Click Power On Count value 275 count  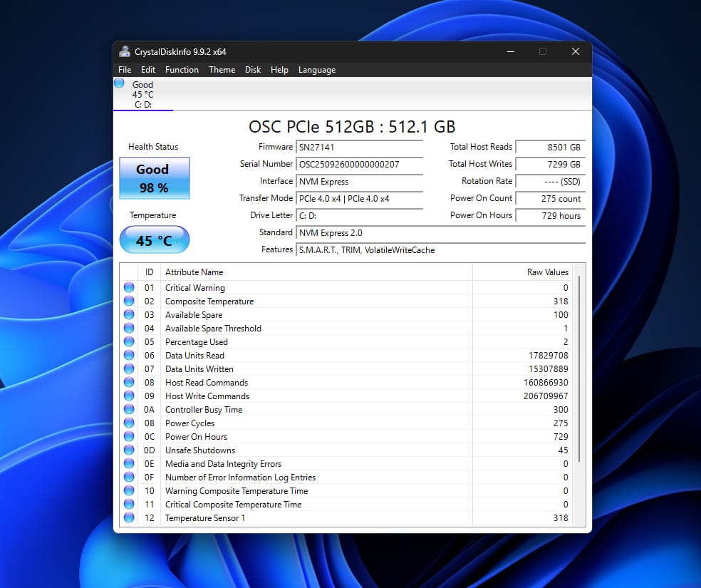coord(551,199)
